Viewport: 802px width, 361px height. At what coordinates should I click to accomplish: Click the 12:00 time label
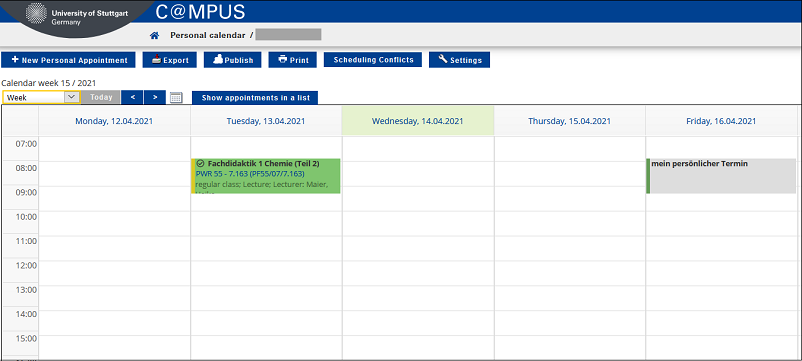click(x=27, y=265)
